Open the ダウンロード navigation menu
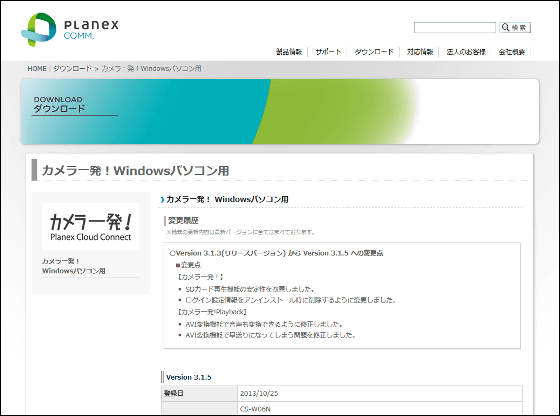Viewport: 560px width, 416px height. 374,52
